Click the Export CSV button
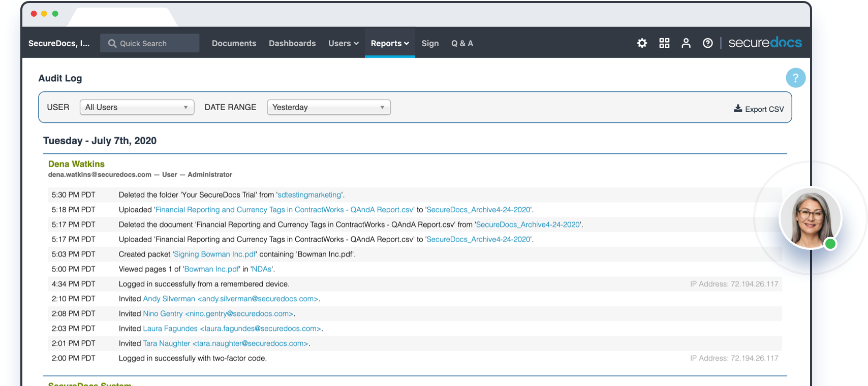The width and height of the screenshot is (868, 386). [759, 109]
